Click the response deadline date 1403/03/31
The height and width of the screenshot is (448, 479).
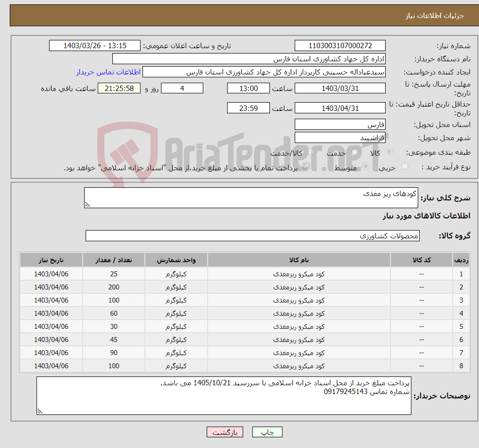point(340,89)
